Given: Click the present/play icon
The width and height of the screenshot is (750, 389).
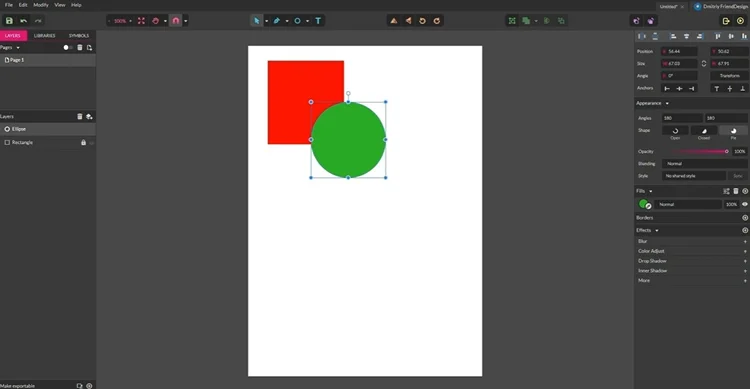Looking at the screenshot, I should click(740, 21).
